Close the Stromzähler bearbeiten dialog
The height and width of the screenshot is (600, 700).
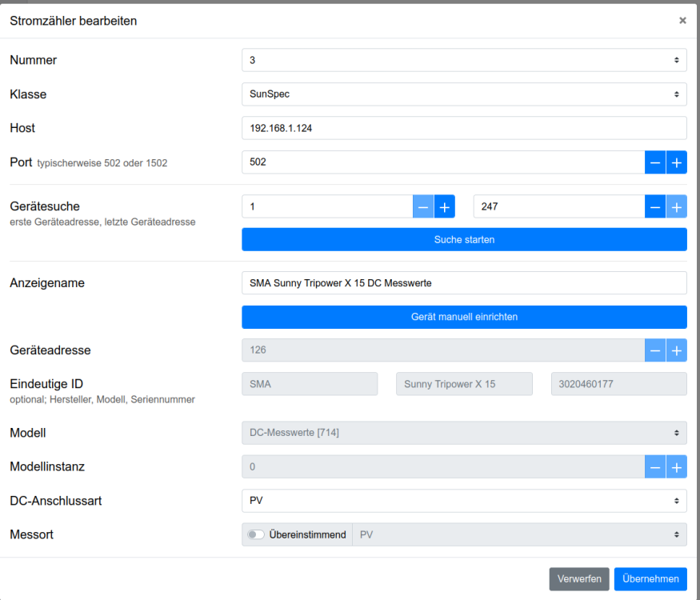(682, 21)
